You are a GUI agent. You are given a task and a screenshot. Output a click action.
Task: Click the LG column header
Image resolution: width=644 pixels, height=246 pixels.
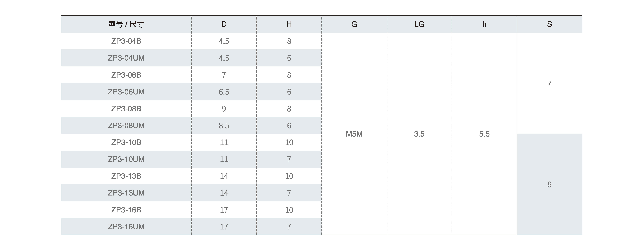click(x=419, y=24)
